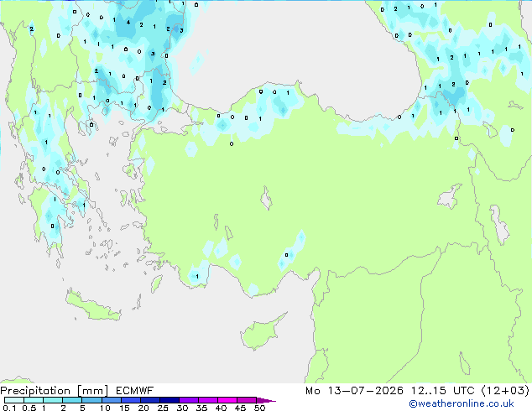Click the 30–35 mm purple legend swatch
The image size is (532, 411).
(x=189, y=400)
